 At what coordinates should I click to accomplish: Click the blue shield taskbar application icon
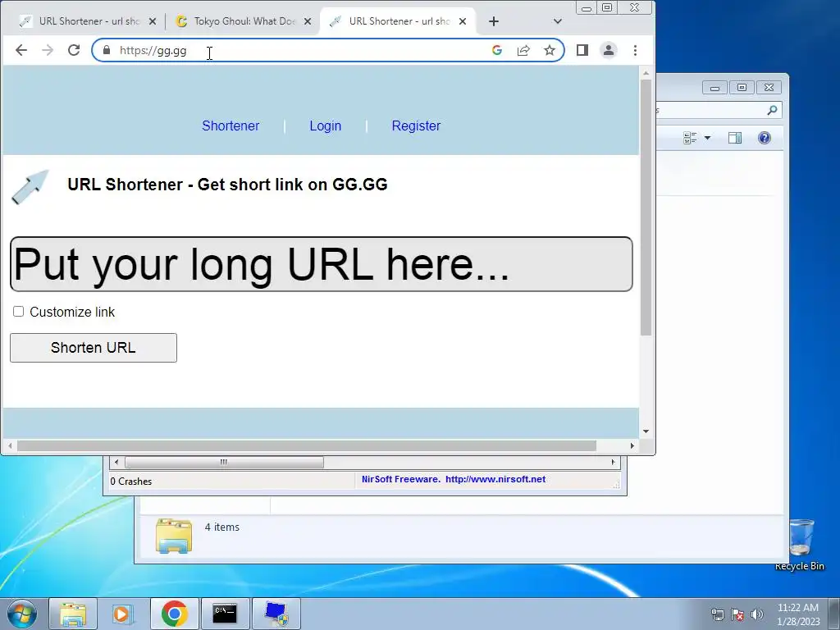276,614
